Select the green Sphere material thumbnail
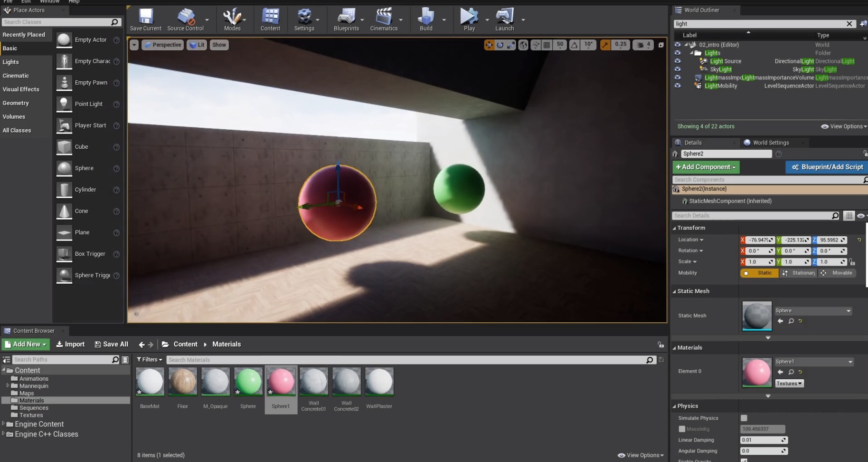This screenshot has width=868, height=462. tap(248, 382)
